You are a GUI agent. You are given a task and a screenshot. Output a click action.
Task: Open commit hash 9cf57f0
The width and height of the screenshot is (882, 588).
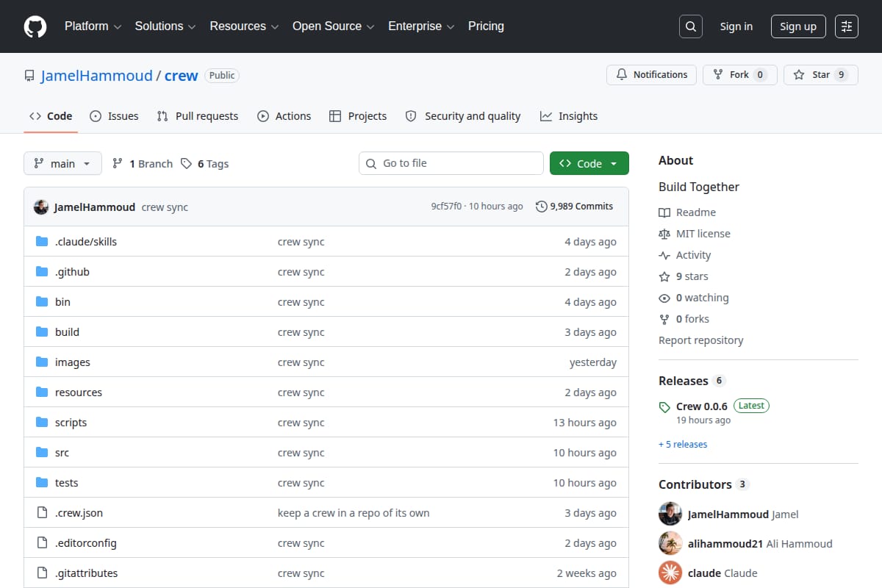446,207
